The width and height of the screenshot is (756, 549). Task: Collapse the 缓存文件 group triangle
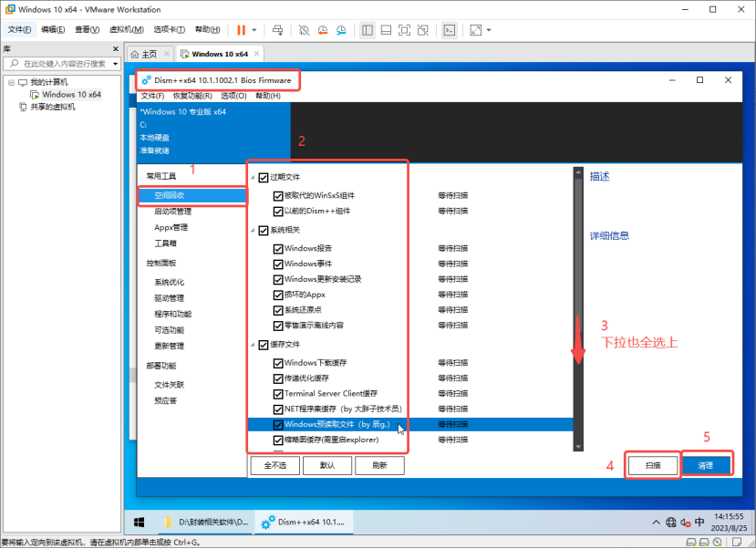253,345
